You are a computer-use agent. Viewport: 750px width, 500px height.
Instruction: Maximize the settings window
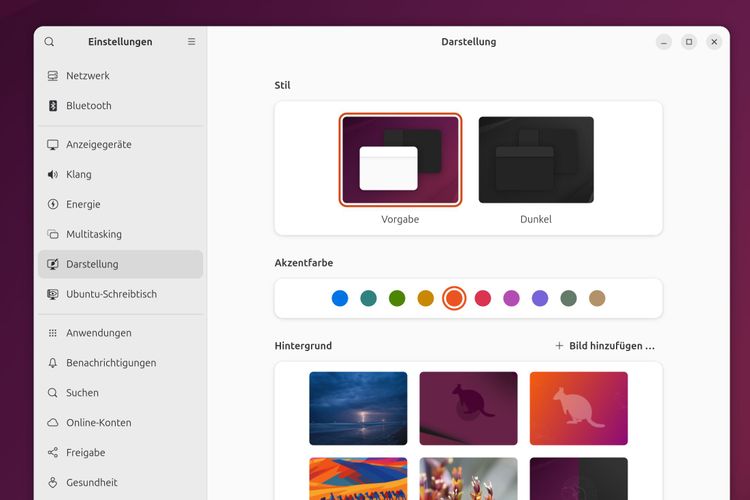click(689, 42)
